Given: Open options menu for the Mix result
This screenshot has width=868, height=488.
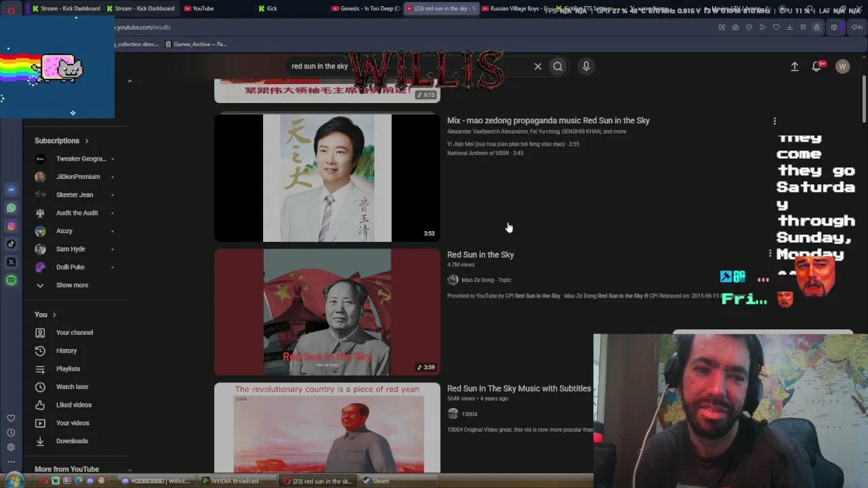Looking at the screenshot, I should [x=774, y=121].
